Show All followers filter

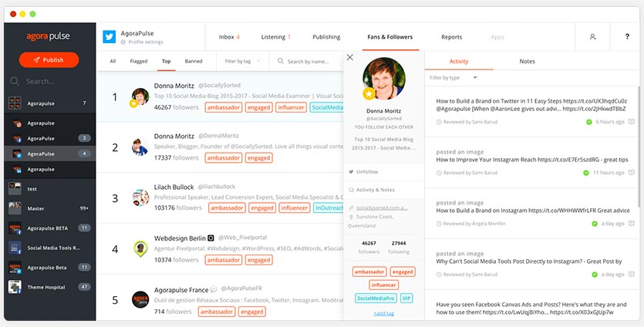[113, 61]
